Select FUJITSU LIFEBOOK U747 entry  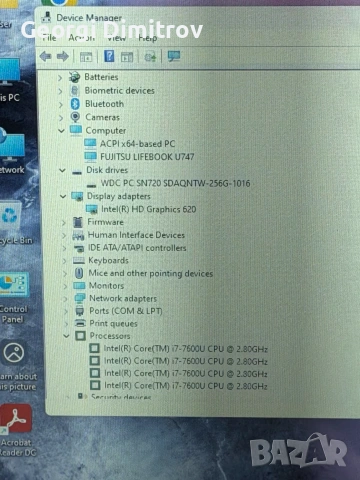click(147, 157)
